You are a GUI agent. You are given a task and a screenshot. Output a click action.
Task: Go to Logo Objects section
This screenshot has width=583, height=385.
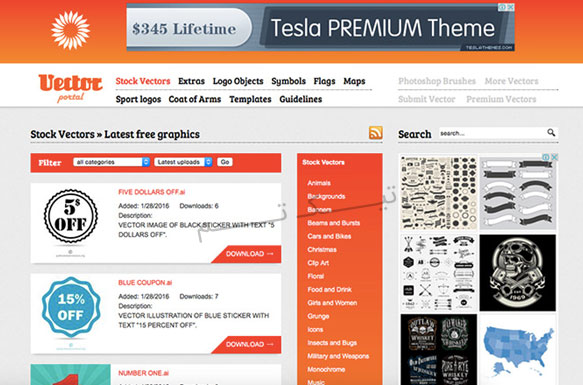click(x=238, y=81)
